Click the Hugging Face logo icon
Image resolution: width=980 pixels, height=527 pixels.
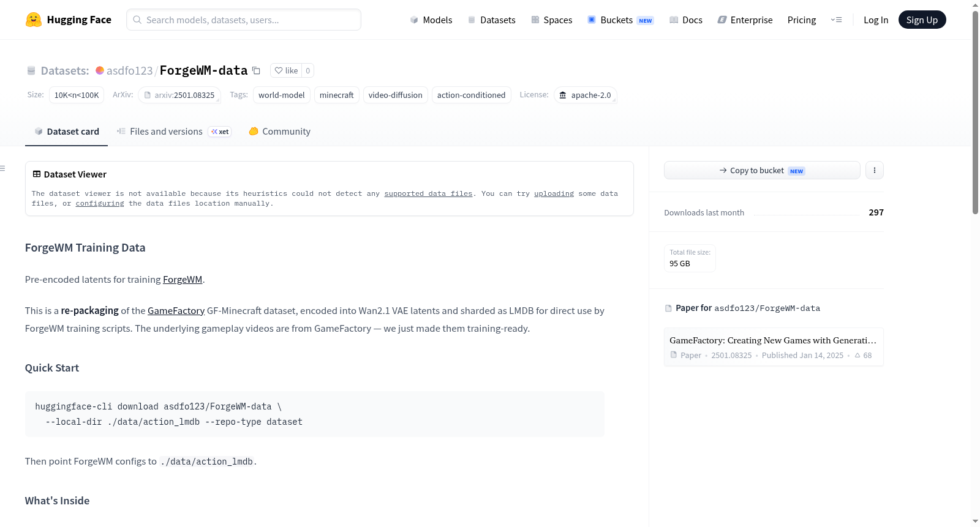(34, 20)
